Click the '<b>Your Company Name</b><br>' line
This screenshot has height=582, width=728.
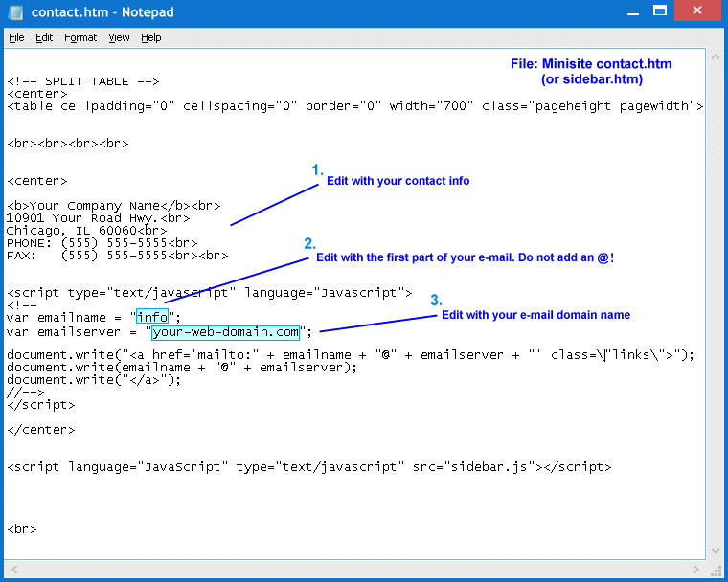click(x=114, y=206)
